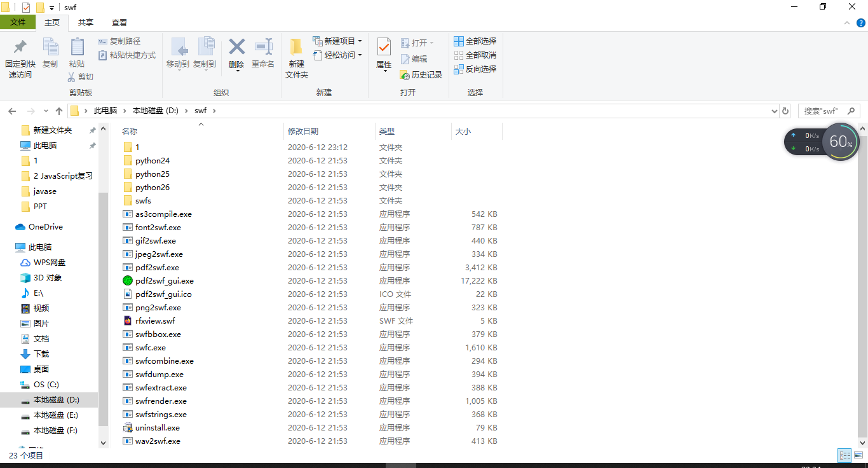Open OneDrive in navigation pane
Image resolution: width=868 pixels, height=468 pixels.
(x=45, y=227)
